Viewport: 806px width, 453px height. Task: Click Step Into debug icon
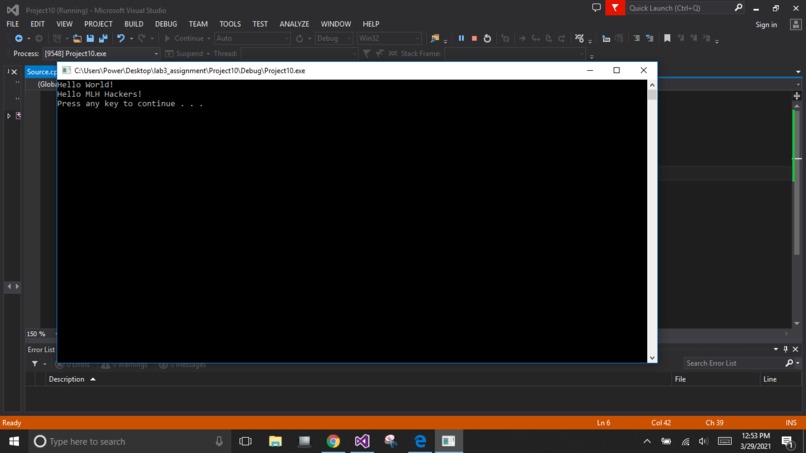tap(536, 39)
